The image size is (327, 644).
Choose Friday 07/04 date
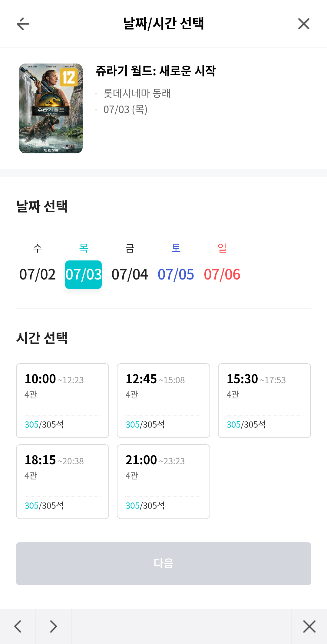pyautogui.click(x=130, y=266)
